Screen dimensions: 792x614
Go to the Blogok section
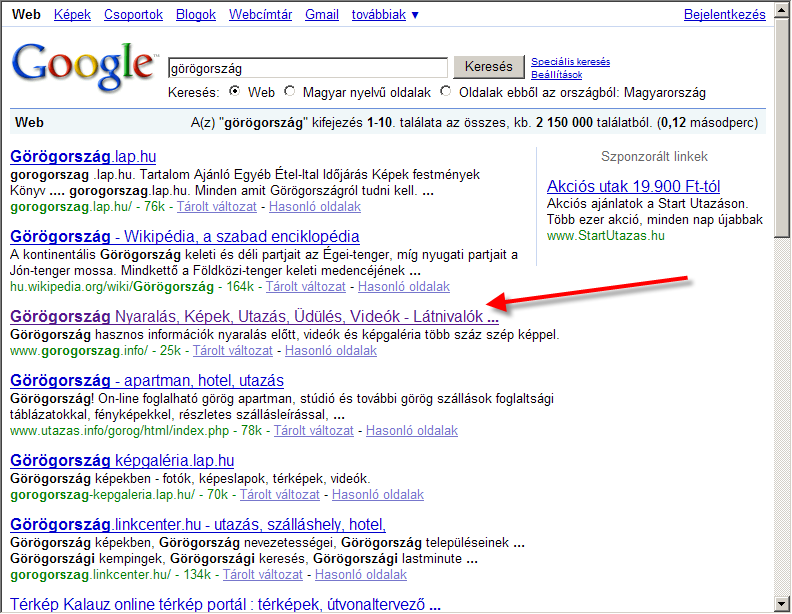point(195,15)
